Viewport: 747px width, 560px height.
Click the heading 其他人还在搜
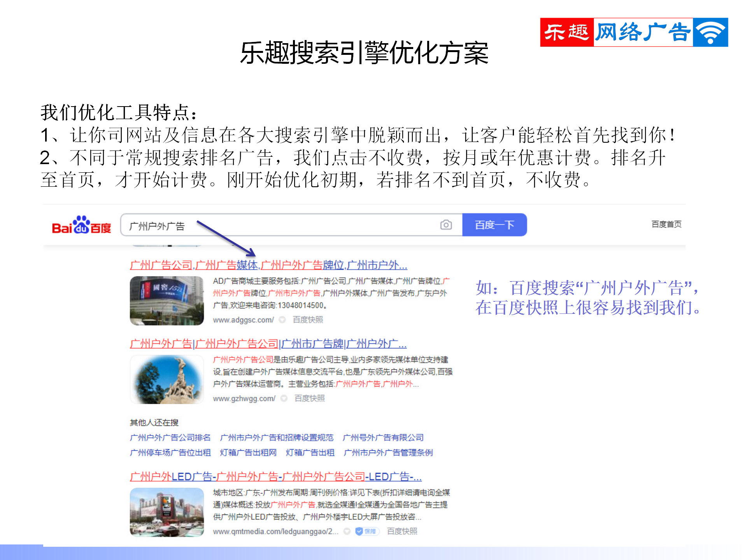click(x=154, y=422)
